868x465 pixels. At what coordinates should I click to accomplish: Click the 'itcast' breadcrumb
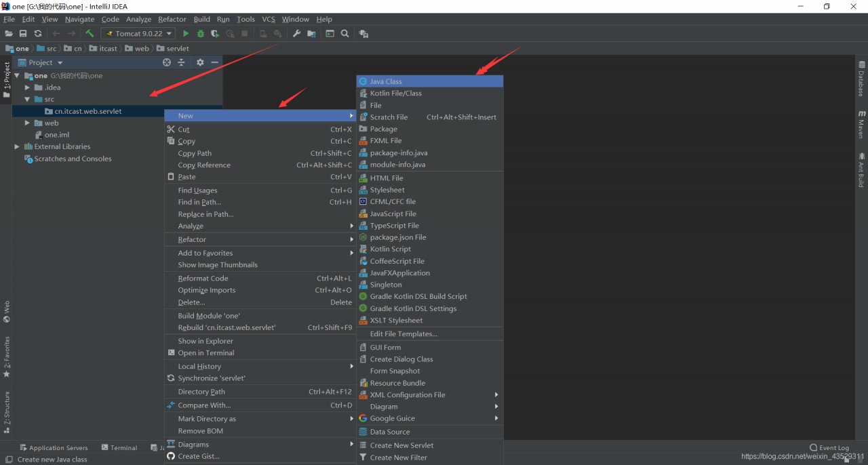click(104, 49)
